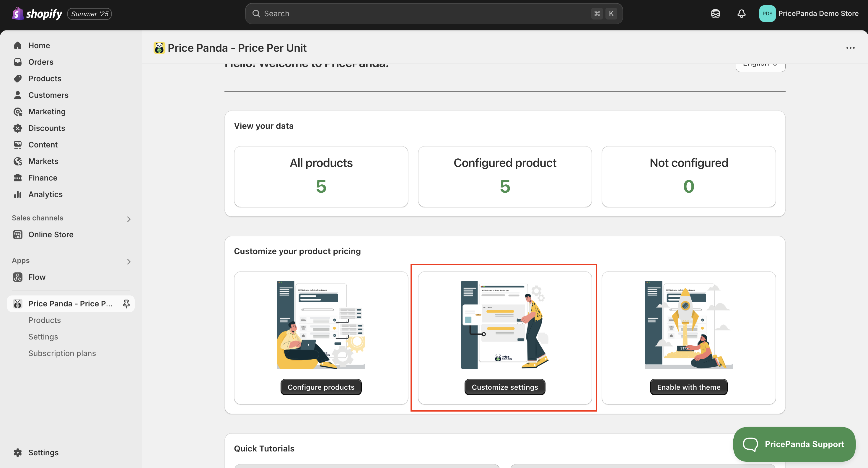Open Products under Price Panda app

click(x=45, y=320)
